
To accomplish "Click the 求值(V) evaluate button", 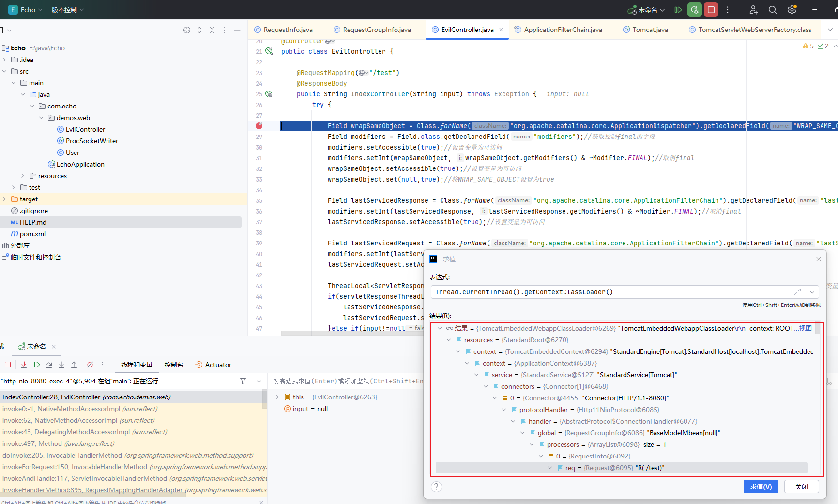I will 761,487.
